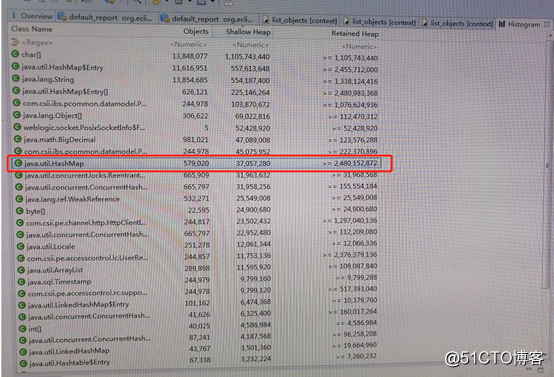Click the class icon beside com.csii.pe.accesscontrol.rc.suppo...
The height and width of the screenshot is (377, 554).
22,293
